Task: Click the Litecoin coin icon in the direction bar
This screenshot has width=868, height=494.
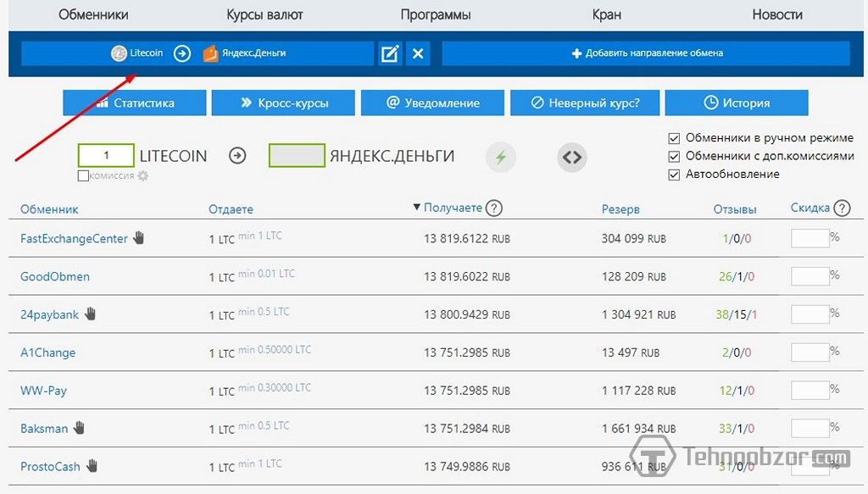Action: (119, 53)
